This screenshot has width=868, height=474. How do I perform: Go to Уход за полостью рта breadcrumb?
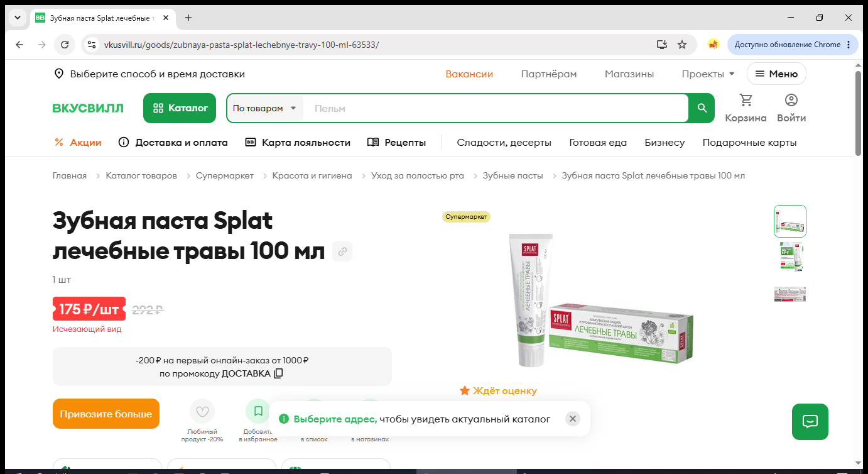click(x=418, y=175)
